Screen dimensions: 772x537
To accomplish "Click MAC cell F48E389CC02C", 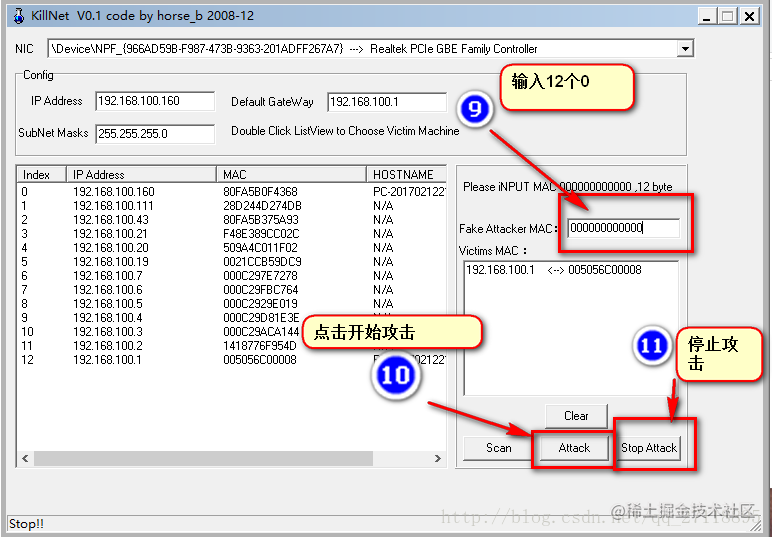I will (x=261, y=234).
